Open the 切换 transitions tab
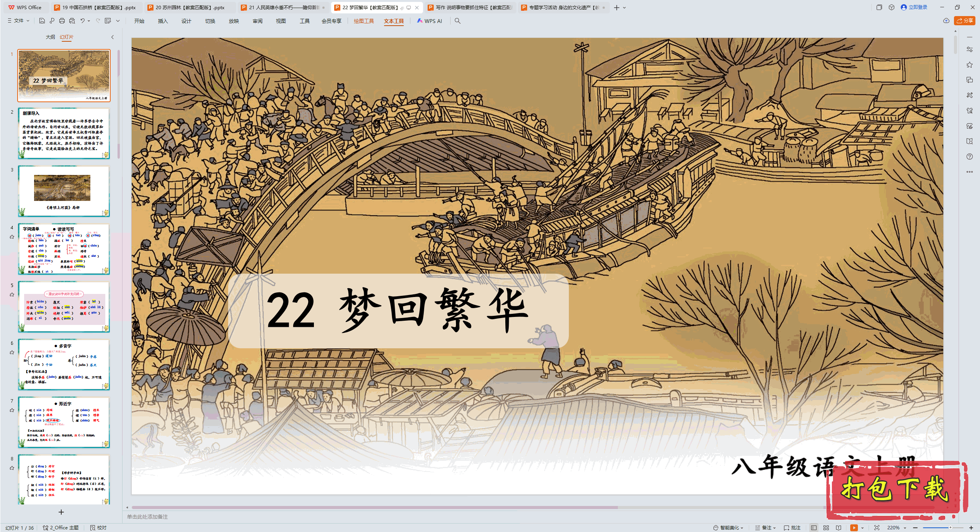 point(210,21)
